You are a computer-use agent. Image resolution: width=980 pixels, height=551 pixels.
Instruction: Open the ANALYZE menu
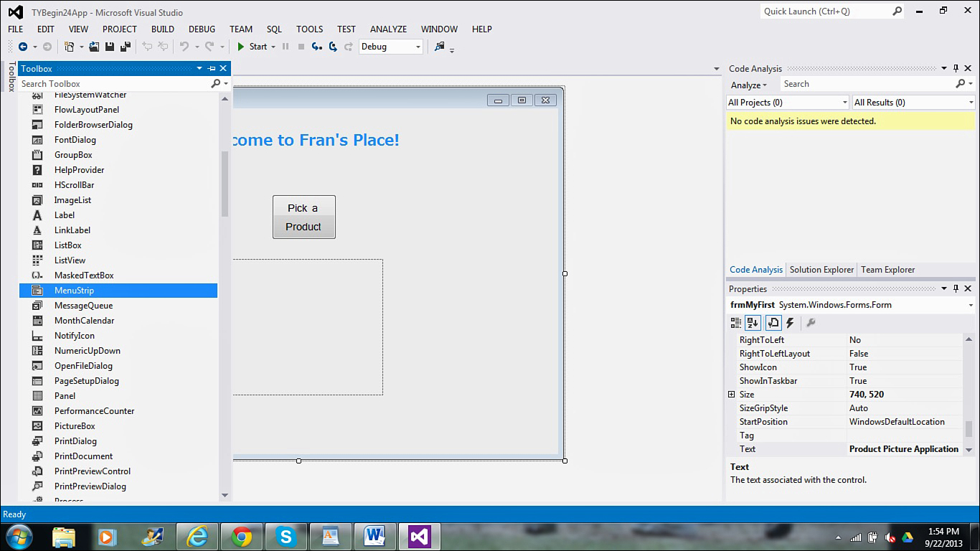click(388, 29)
